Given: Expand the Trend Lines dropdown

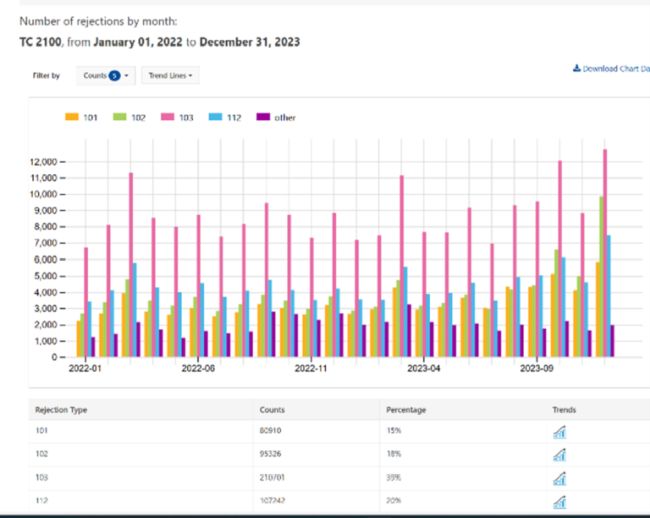Looking at the screenshot, I should [x=170, y=75].
